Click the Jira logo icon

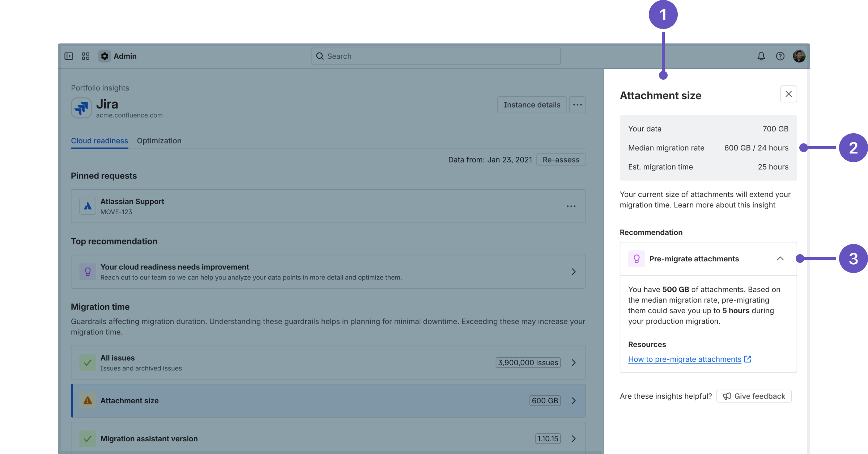pos(81,108)
